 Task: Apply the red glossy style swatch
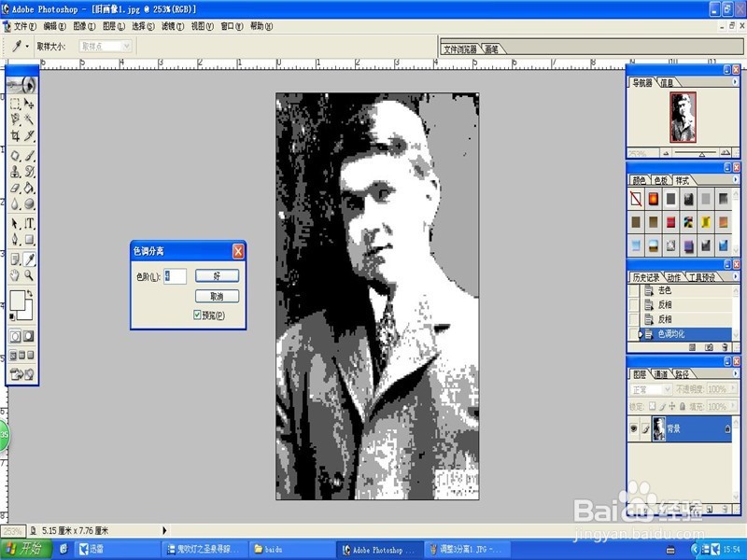click(653, 199)
